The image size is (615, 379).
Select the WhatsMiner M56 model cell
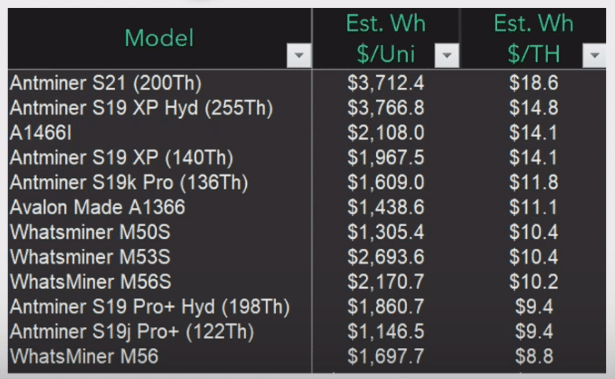(x=160, y=356)
